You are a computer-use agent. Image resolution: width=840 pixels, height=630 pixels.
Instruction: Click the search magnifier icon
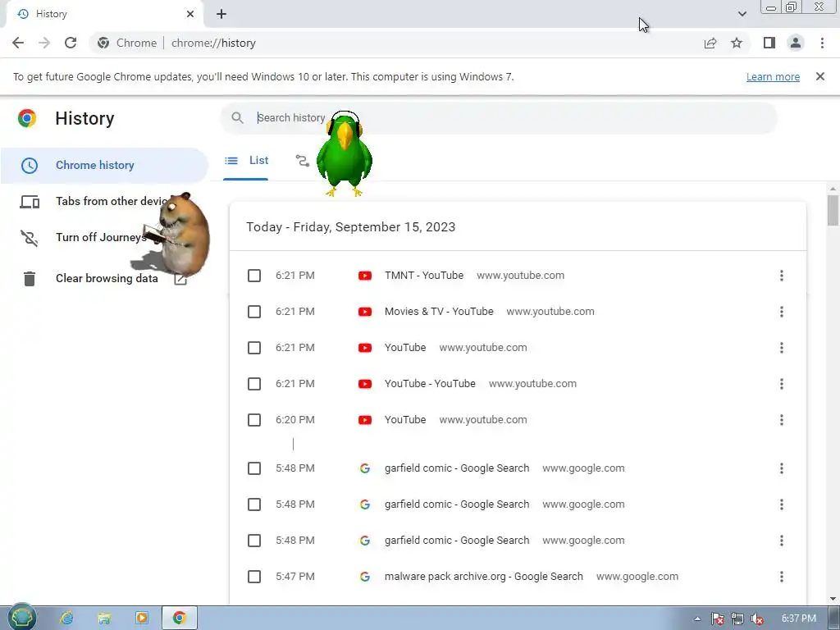pyautogui.click(x=237, y=118)
